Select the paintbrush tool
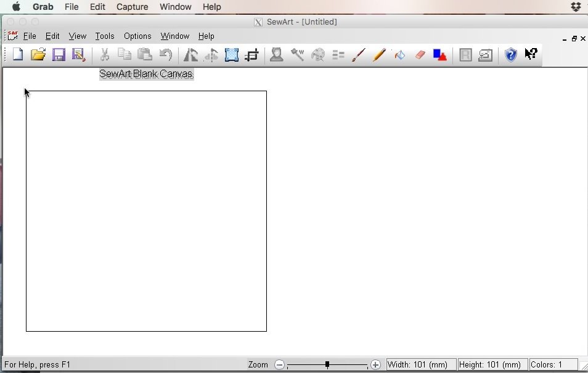588x373 pixels. click(359, 55)
